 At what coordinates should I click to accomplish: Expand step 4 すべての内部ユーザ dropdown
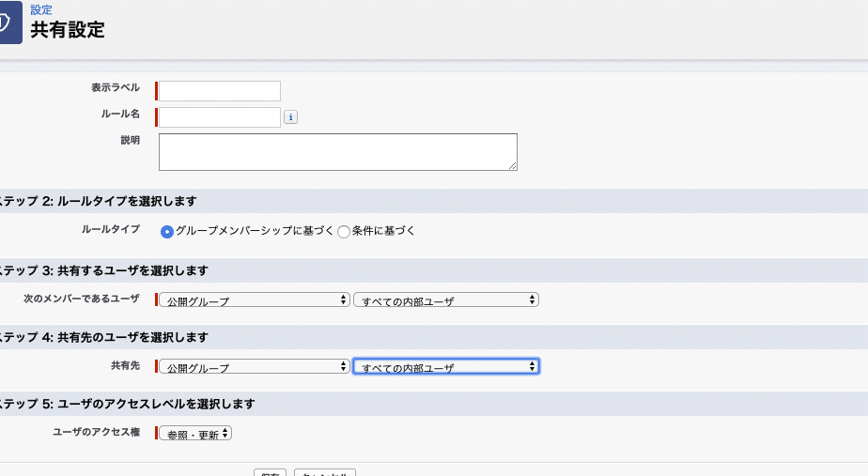click(445, 367)
